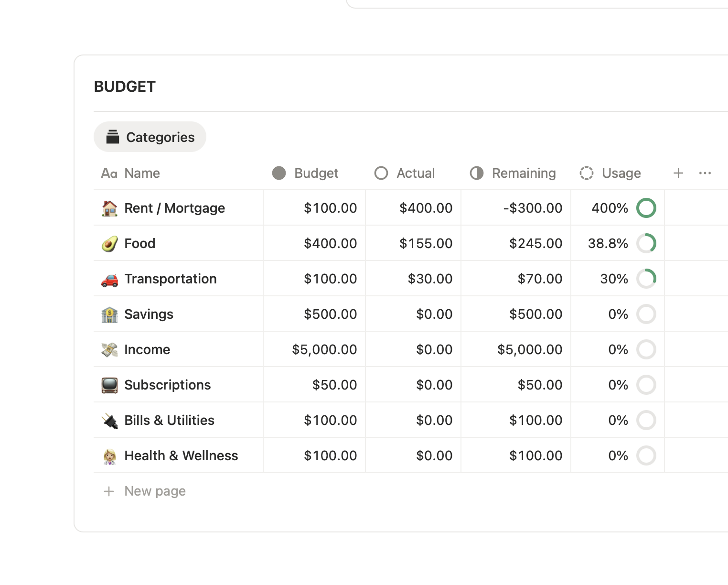The width and height of the screenshot is (728, 585).
Task: Click the money icon beside Income
Action: click(109, 349)
